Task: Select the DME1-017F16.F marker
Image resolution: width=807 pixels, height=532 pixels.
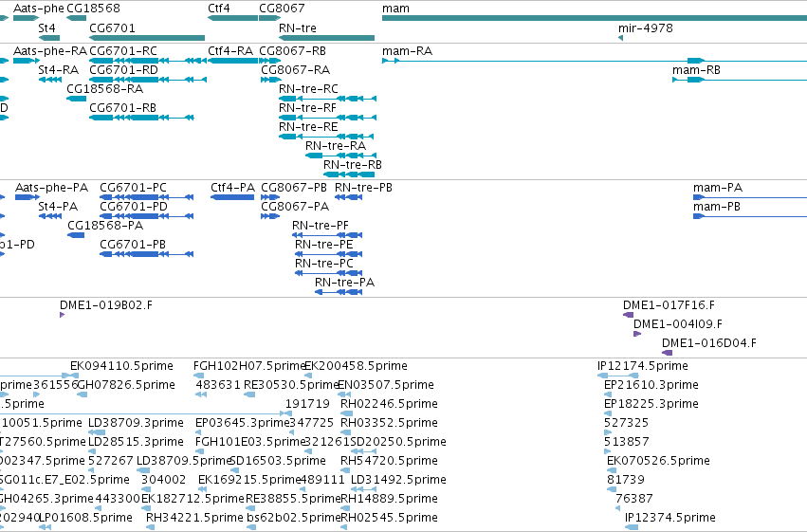Action: [x=629, y=315]
